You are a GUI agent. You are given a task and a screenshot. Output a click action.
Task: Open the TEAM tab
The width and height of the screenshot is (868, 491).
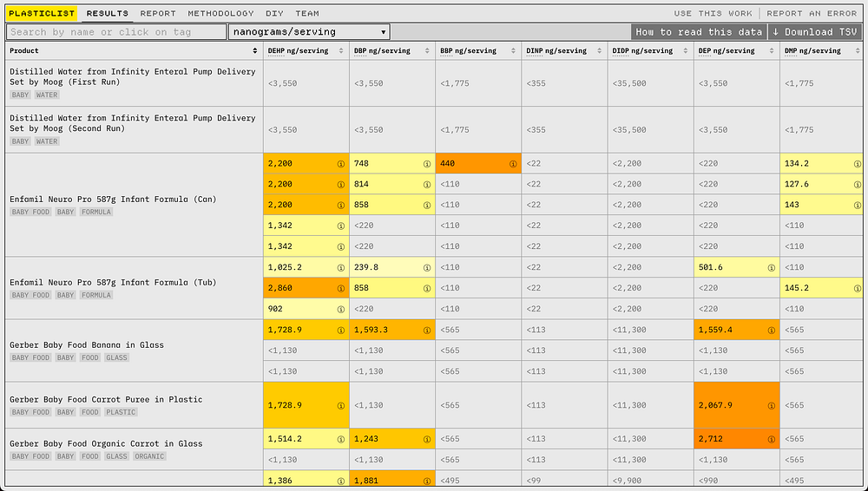tap(307, 13)
